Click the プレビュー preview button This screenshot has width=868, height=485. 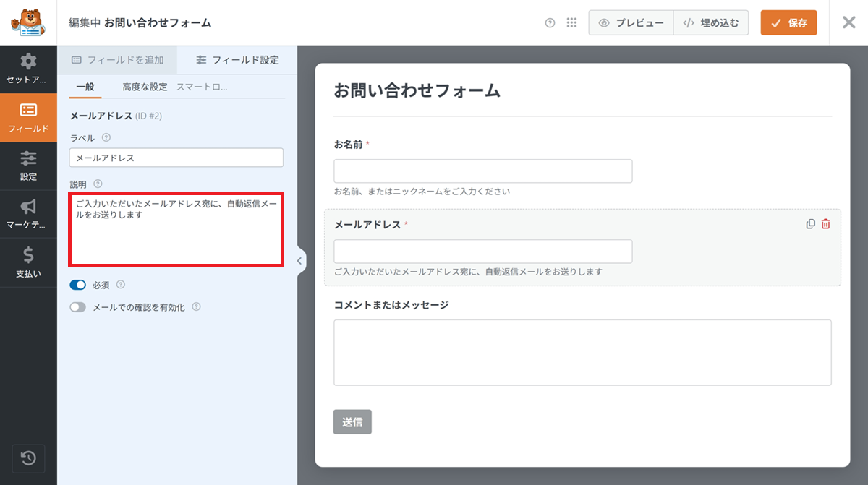pyautogui.click(x=631, y=23)
